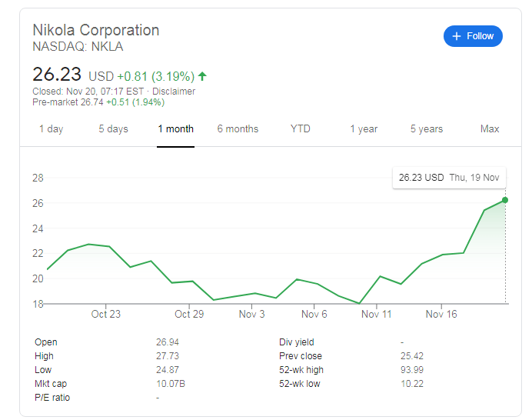Show the YTD chart range

tap(301, 129)
